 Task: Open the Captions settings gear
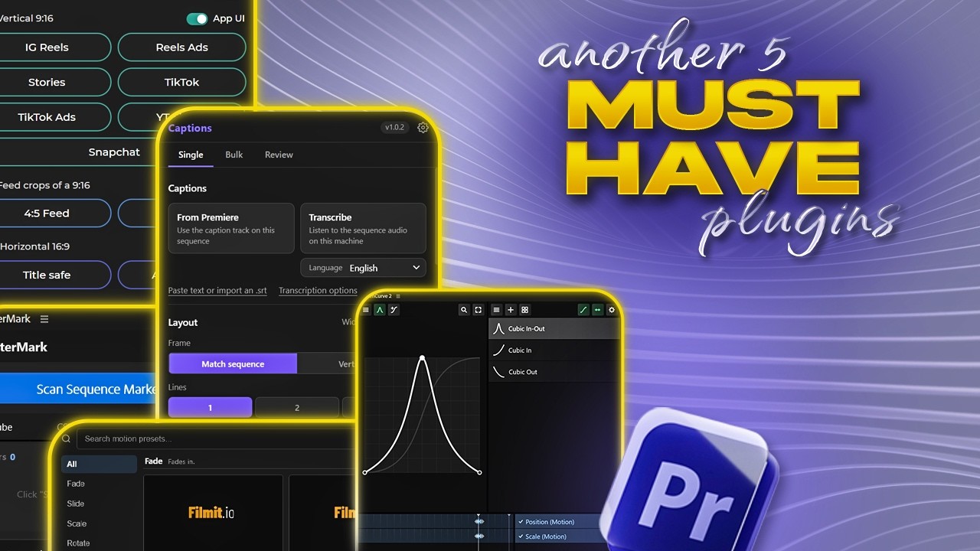pos(423,128)
